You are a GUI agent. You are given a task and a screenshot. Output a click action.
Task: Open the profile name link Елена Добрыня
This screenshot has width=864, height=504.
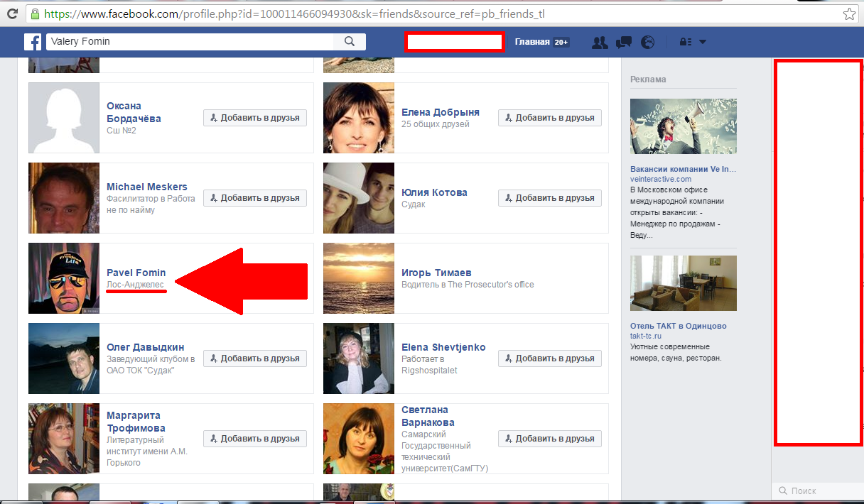click(x=441, y=112)
